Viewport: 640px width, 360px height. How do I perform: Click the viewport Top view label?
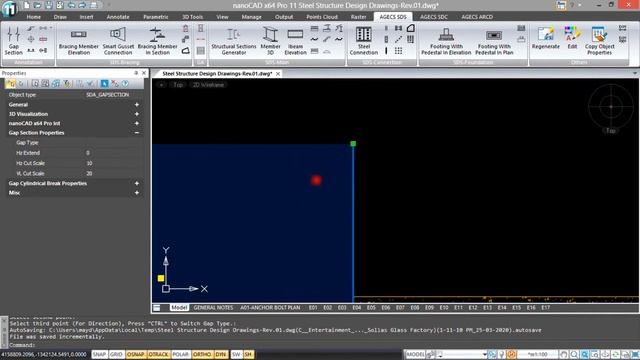tap(178, 85)
